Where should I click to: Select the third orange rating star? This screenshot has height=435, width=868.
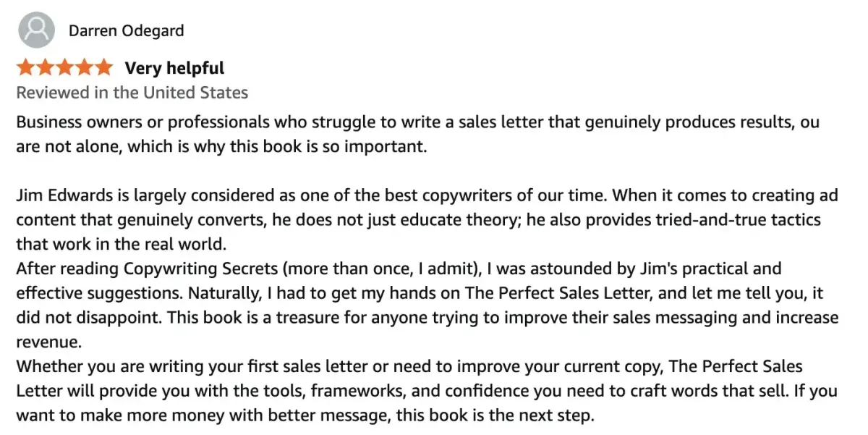point(65,67)
